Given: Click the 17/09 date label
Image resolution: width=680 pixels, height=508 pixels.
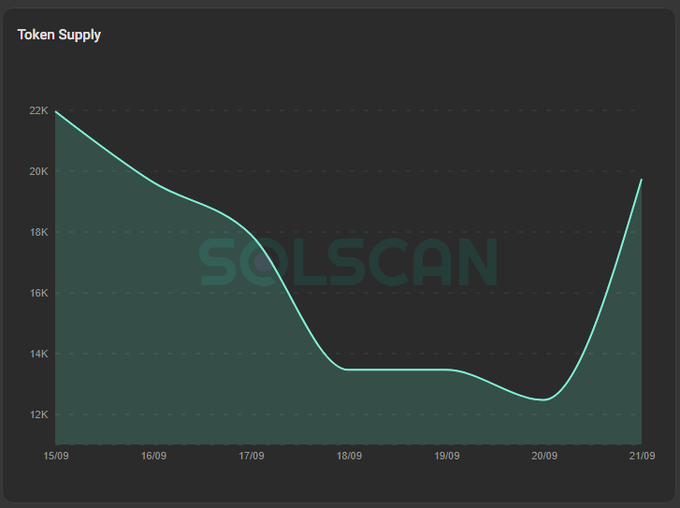Looking at the screenshot, I should pyautogui.click(x=252, y=456).
